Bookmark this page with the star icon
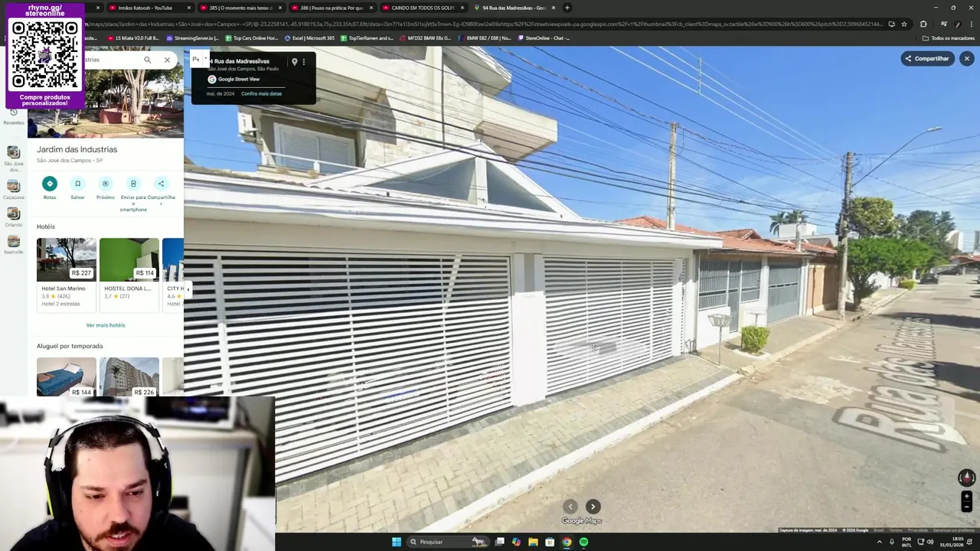Viewport: 980px width, 551px height. 904,24
